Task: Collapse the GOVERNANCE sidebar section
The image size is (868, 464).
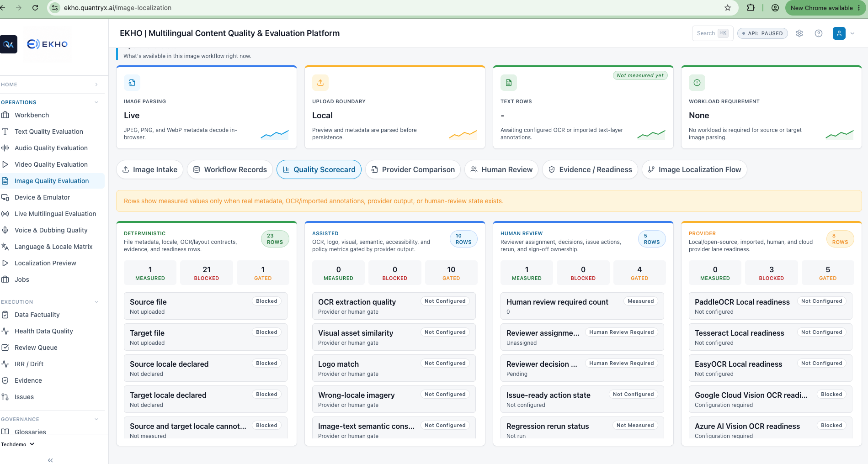Action: point(49,419)
